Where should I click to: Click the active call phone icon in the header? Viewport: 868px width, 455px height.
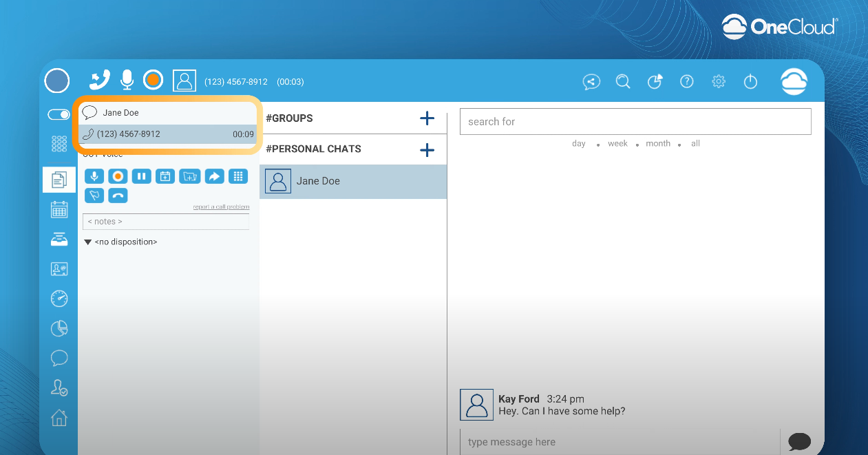click(100, 80)
